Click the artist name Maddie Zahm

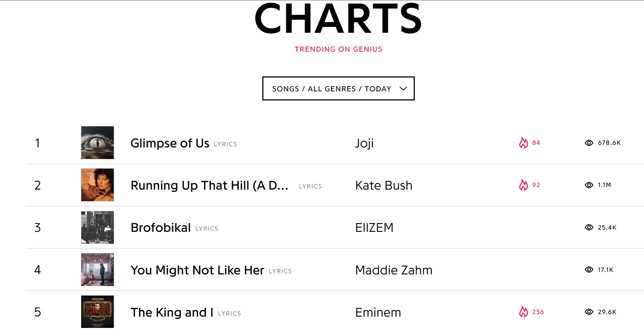point(394,270)
